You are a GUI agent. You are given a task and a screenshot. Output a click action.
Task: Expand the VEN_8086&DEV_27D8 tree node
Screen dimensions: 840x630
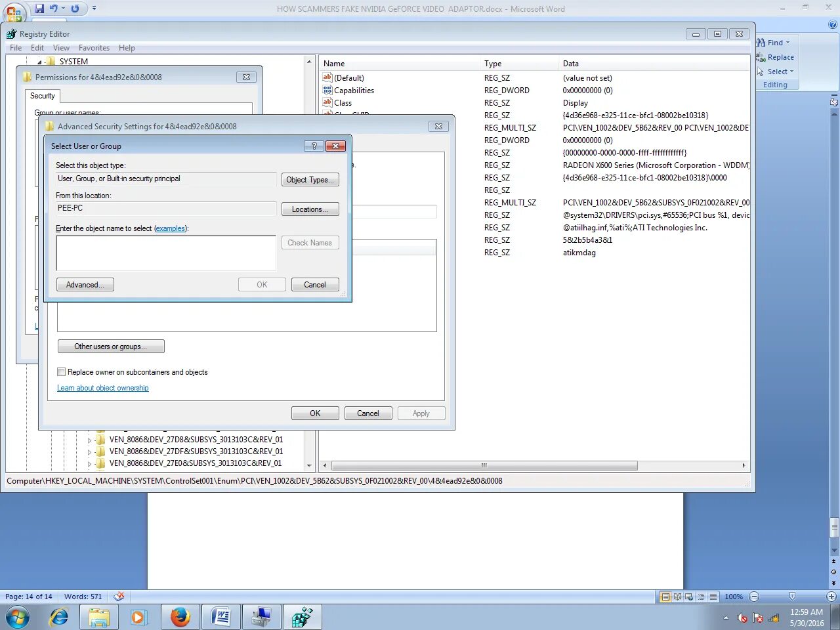[90, 440]
